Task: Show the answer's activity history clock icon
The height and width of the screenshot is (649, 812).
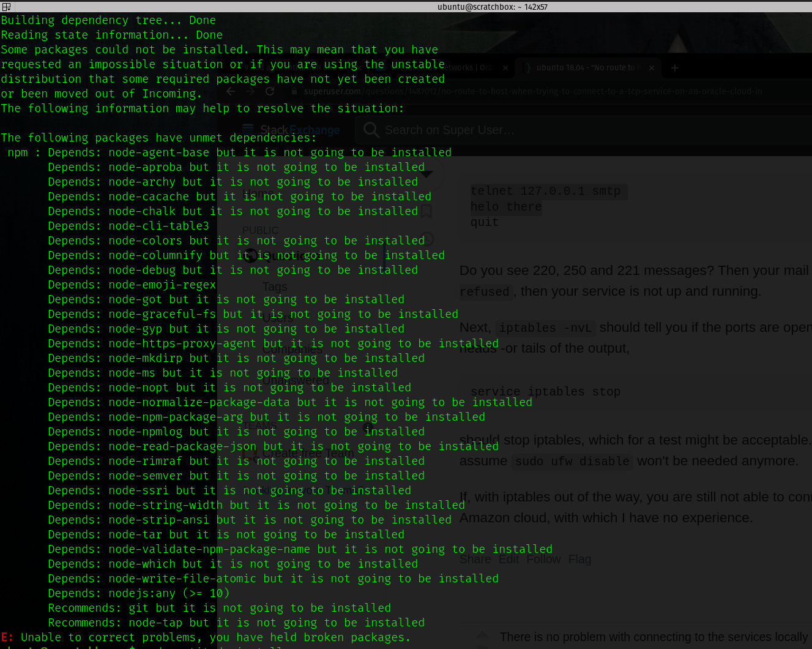Action: pos(426,239)
